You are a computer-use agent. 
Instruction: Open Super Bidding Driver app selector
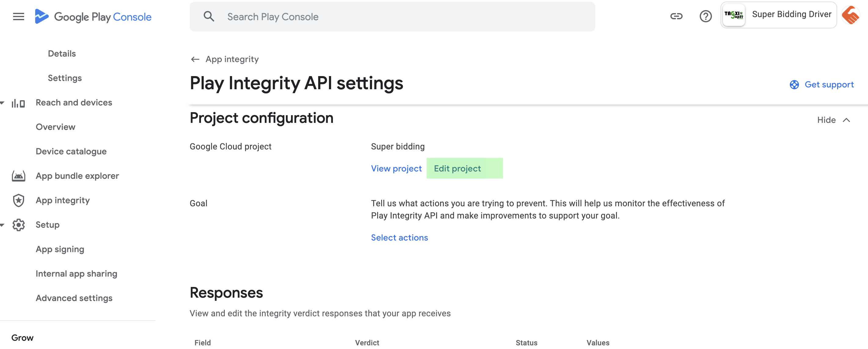[x=779, y=15]
